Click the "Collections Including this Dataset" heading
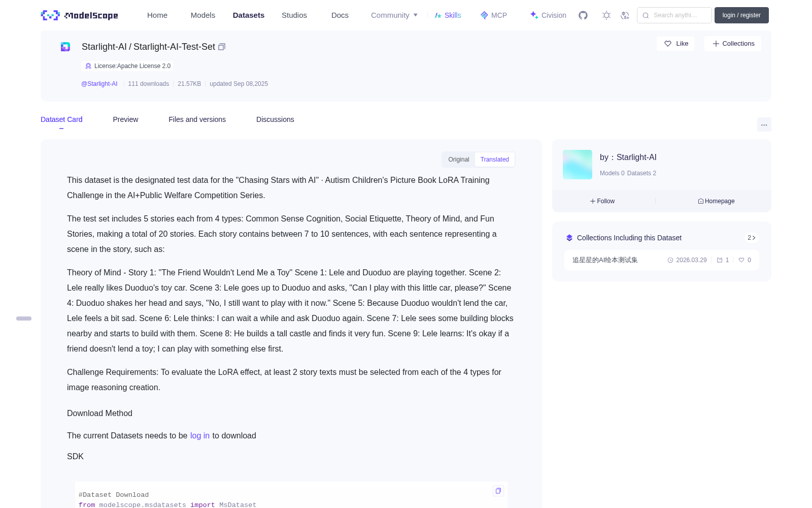 629,238
